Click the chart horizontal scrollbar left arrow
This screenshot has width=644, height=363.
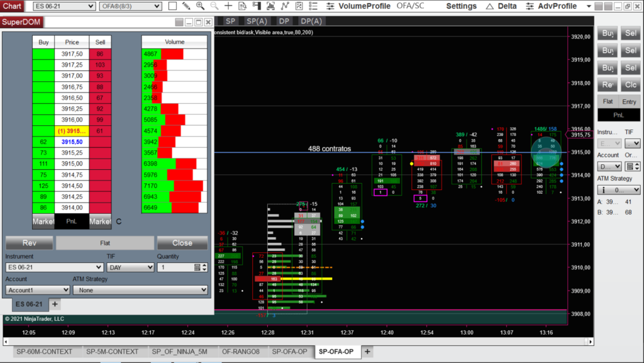click(6, 341)
